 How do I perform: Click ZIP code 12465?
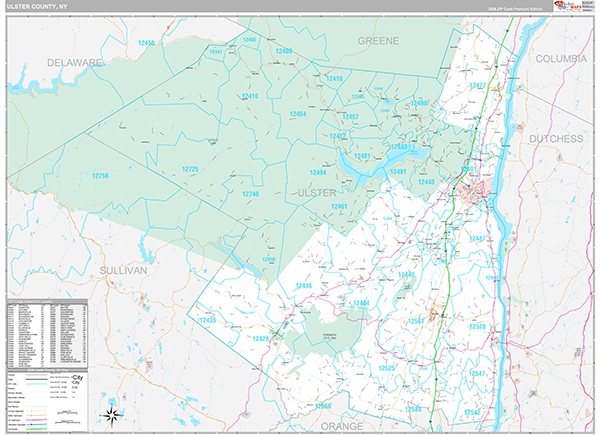click(x=249, y=40)
